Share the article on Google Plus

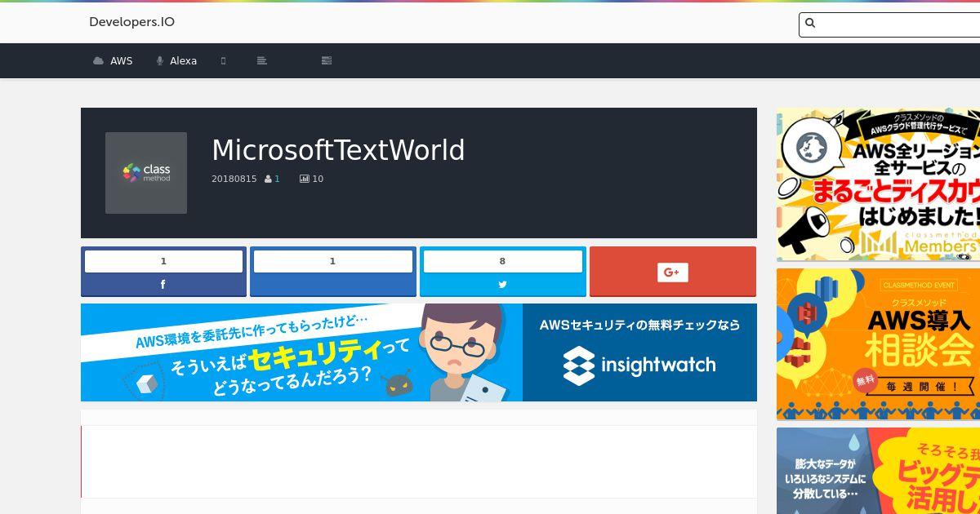coord(673,272)
